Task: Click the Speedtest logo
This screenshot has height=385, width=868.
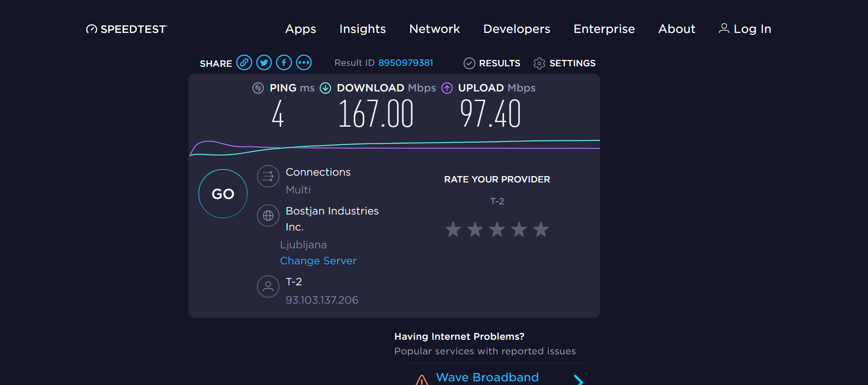Action: [x=127, y=29]
